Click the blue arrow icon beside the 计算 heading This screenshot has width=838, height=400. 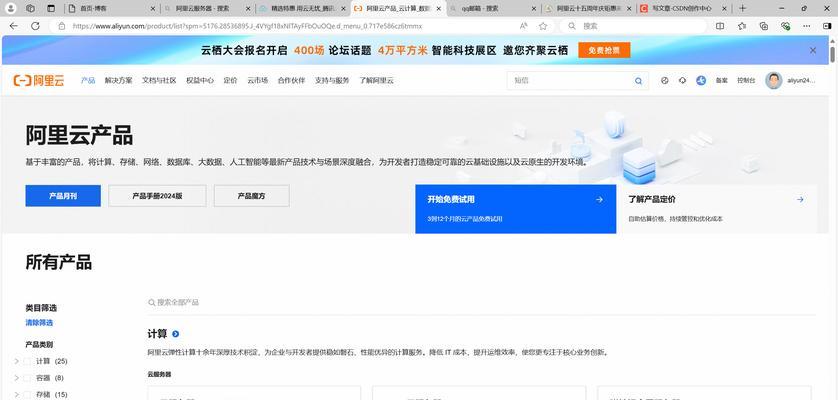175,334
